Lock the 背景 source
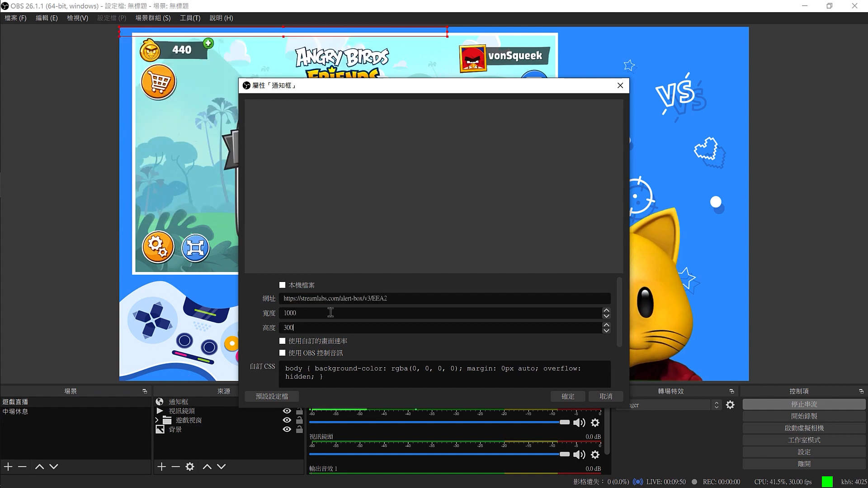Screen dimensions: 868x488 click(299, 430)
